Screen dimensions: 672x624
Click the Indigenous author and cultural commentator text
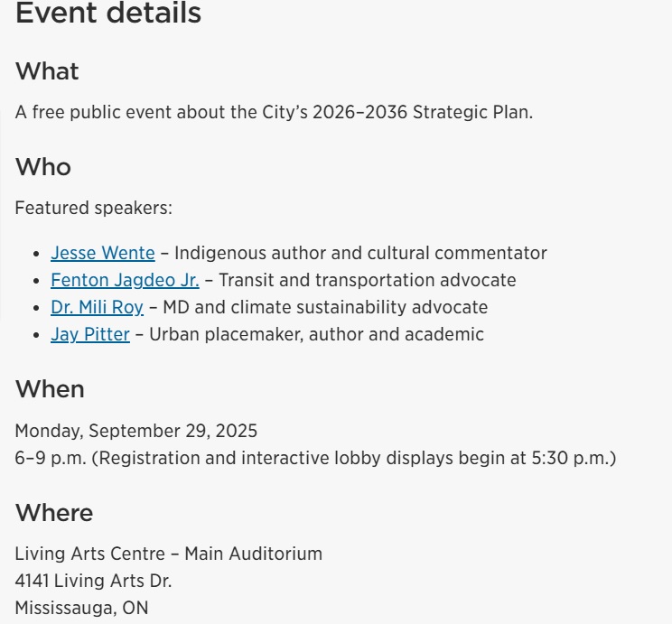click(360, 253)
